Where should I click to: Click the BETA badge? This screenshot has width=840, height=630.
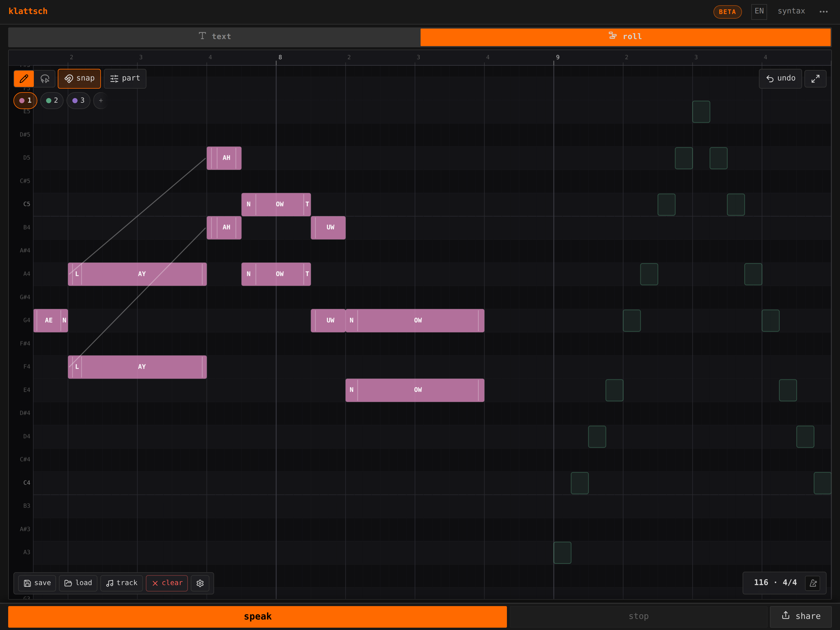(x=727, y=12)
